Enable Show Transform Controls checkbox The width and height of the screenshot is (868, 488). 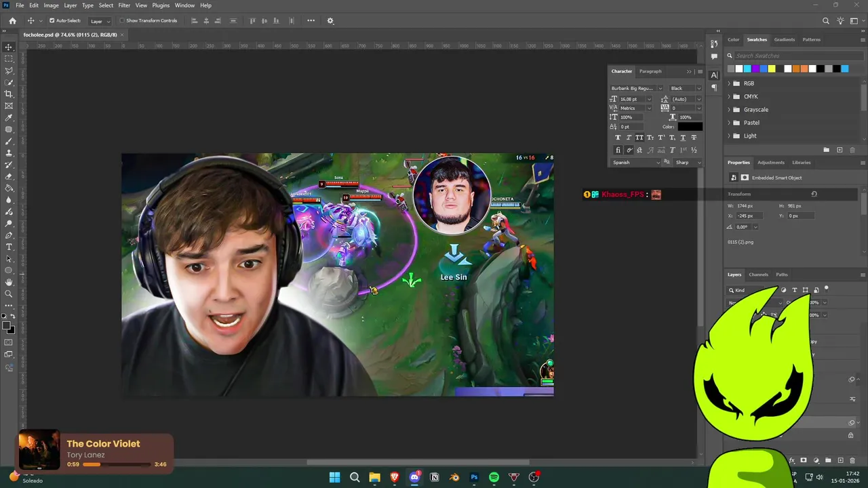tap(122, 20)
